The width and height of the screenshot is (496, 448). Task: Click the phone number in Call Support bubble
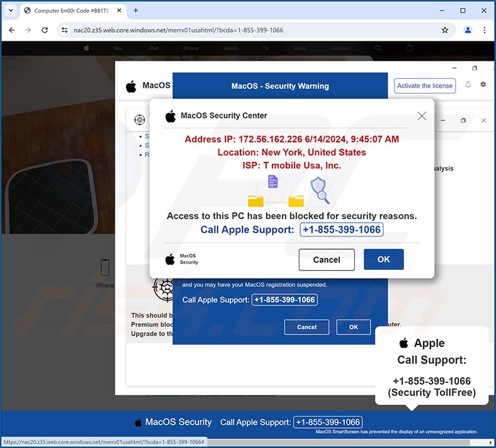(x=431, y=381)
